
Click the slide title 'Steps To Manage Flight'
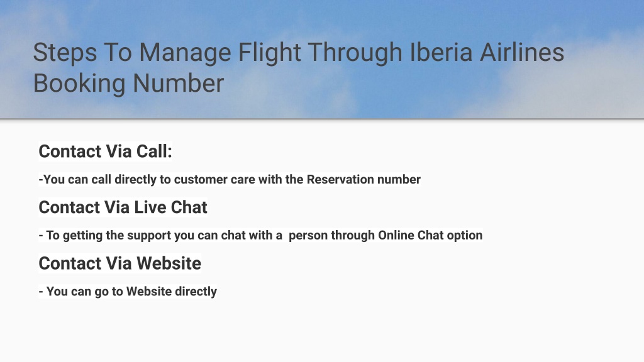167,53
